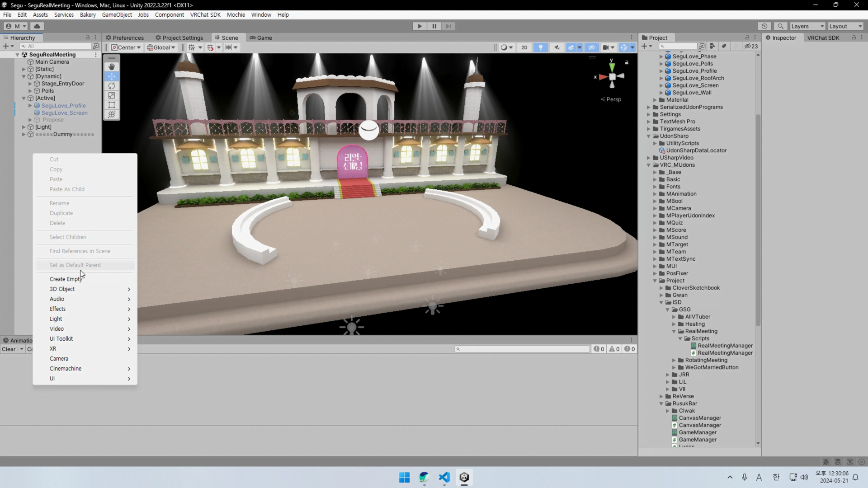
Task: Select the Rect transform tool
Action: point(112,105)
